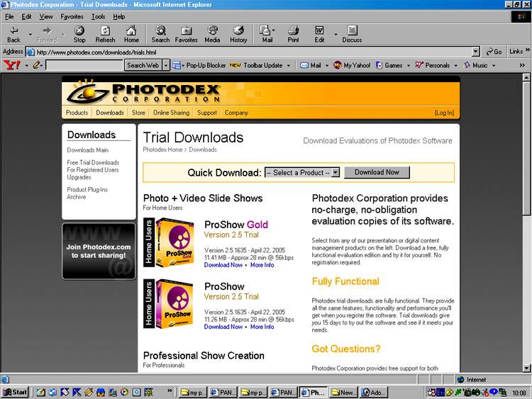Open the Online Sharing navigation tab
532x399 pixels.
click(x=171, y=113)
